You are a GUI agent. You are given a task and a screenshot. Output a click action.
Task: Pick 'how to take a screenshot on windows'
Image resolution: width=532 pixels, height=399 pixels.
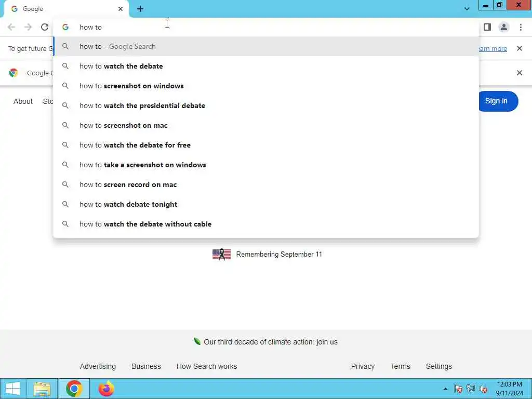[266, 165]
